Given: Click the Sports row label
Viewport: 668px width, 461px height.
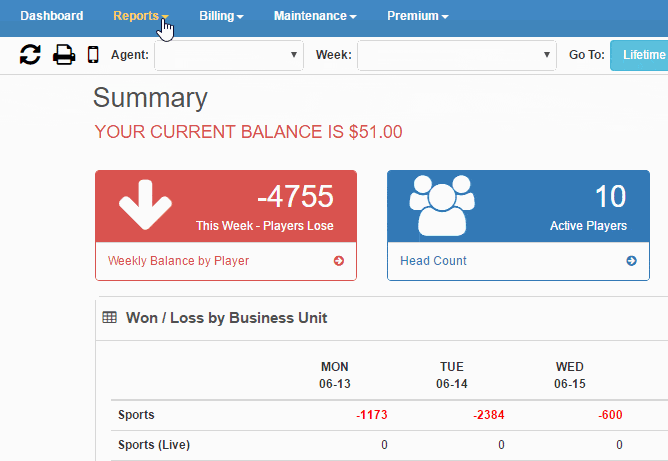Looking at the screenshot, I should pyautogui.click(x=136, y=415).
